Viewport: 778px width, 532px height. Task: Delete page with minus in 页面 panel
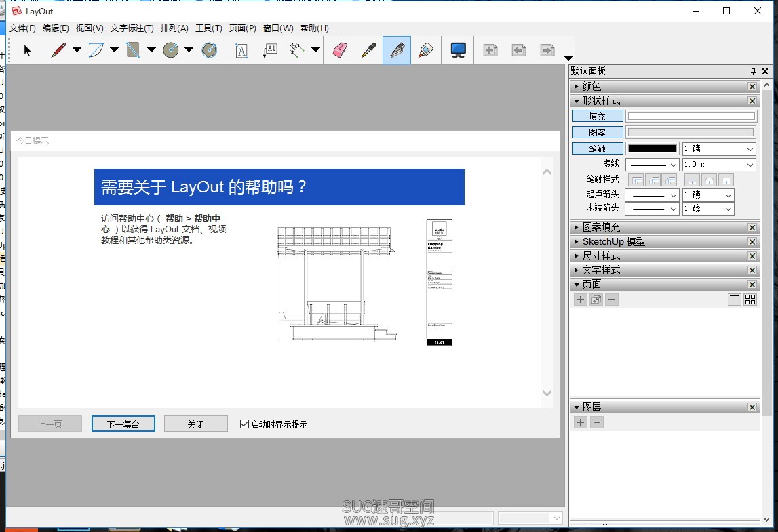(612, 300)
